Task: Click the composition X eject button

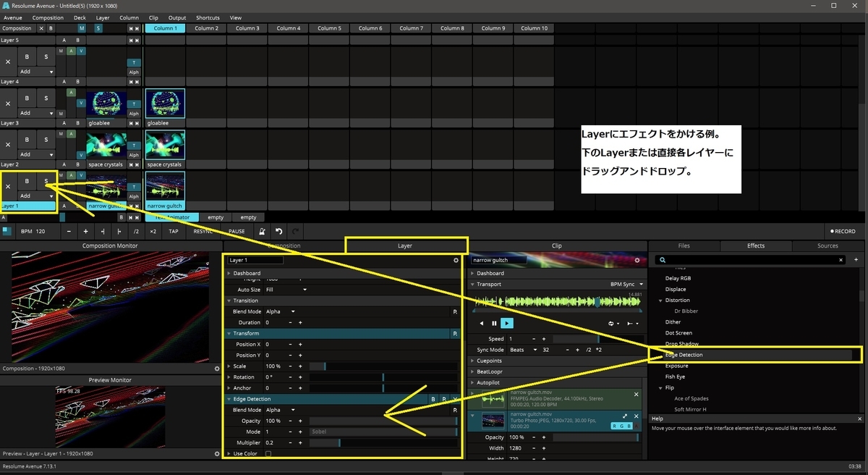Action: (41, 28)
